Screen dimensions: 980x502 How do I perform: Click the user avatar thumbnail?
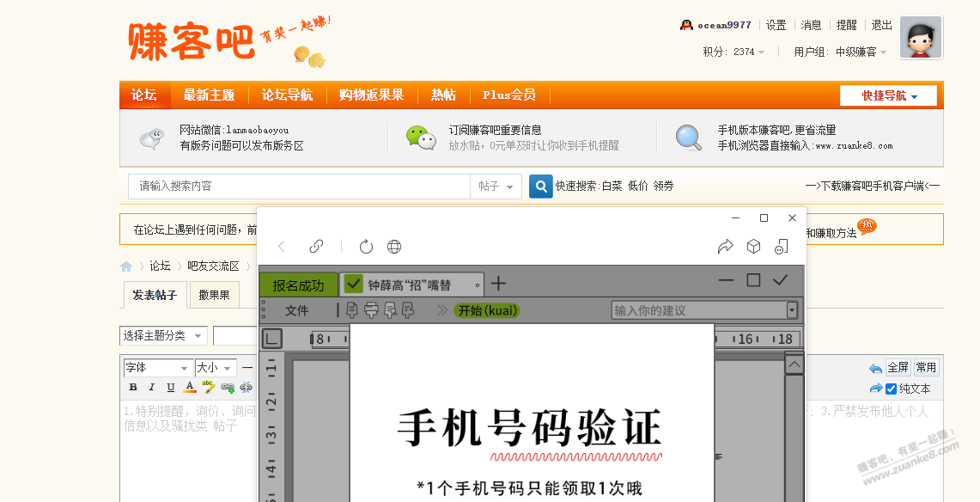(920, 37)
